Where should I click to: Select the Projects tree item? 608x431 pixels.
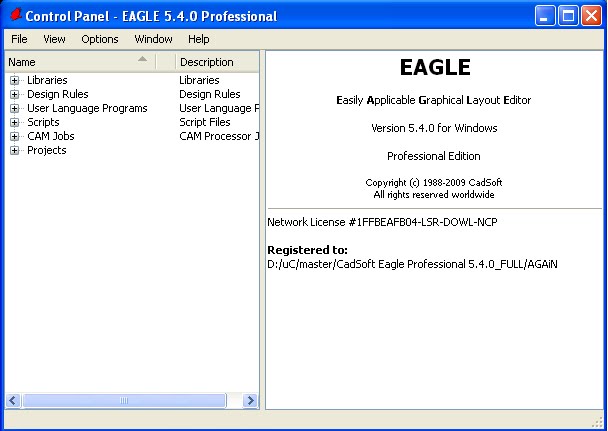pos(47,150)
